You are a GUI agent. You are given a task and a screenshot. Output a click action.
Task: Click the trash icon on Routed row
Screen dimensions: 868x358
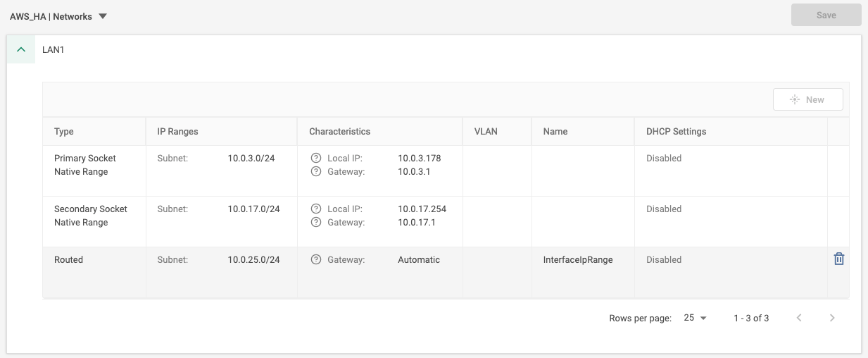click(x=838, y=259)
